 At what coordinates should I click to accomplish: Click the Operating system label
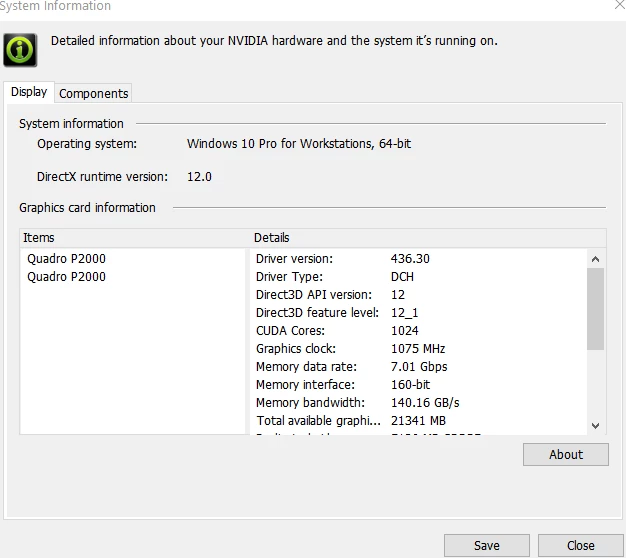tap(87, 144)
